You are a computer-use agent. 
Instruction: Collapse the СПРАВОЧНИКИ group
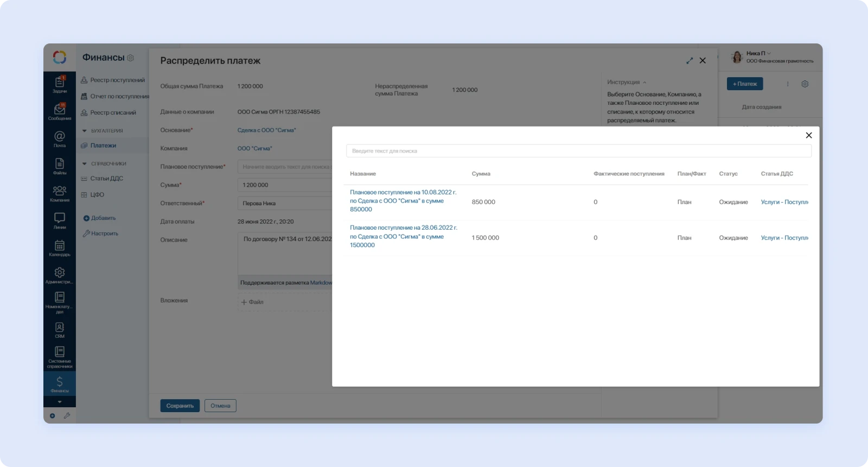click(85, 164)
